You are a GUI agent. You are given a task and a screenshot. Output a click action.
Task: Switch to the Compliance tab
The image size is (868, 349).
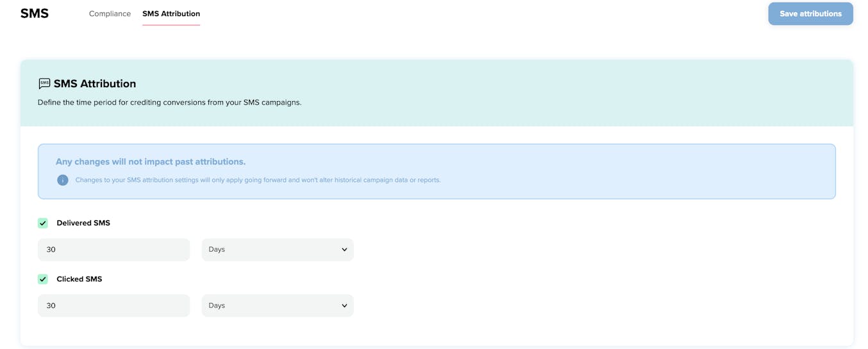[x=110, y=13]
